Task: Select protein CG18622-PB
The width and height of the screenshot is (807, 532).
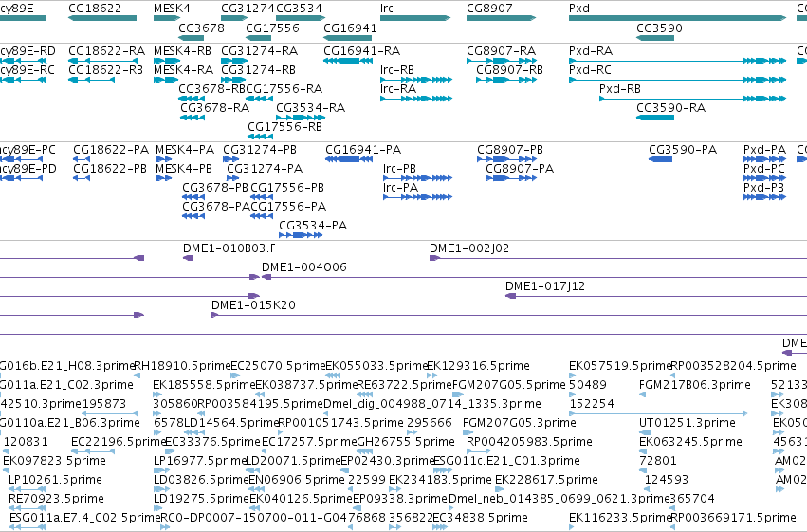Action: point(110,168)
